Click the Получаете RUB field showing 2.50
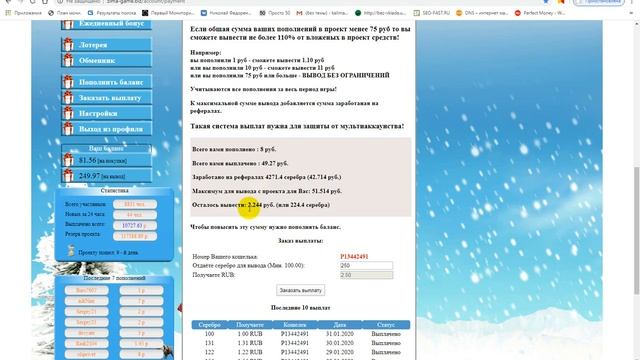 coord(366,275)
